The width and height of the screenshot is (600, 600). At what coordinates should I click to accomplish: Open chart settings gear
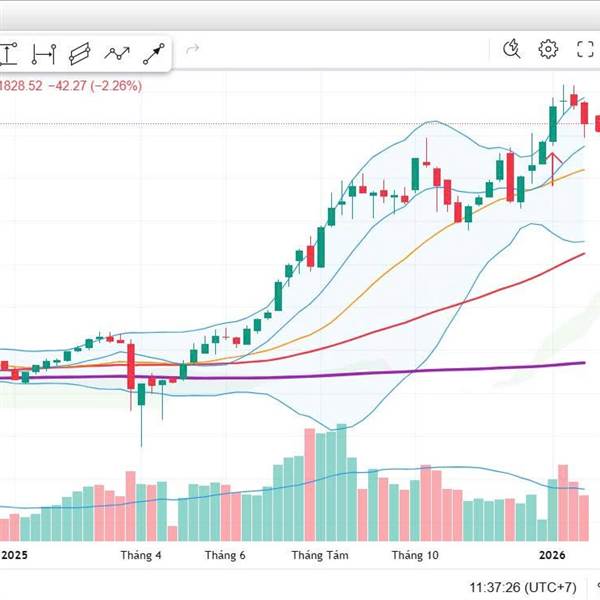(548, 49)
